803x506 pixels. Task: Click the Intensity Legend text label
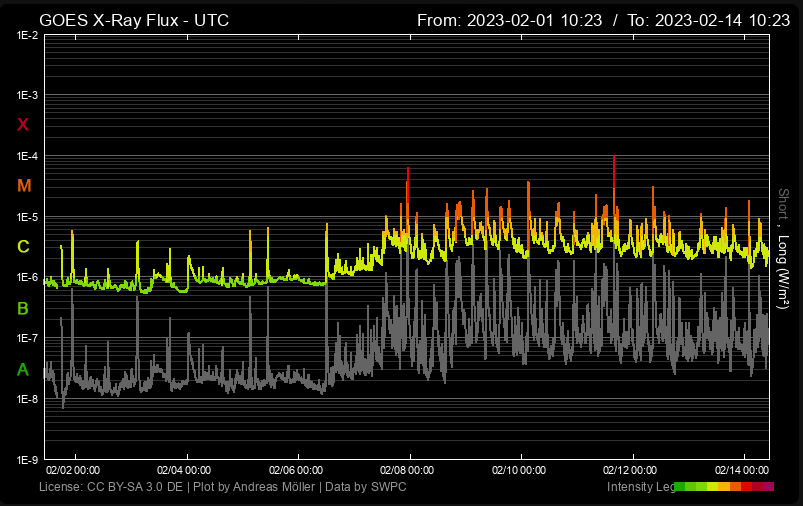point(640,487)
